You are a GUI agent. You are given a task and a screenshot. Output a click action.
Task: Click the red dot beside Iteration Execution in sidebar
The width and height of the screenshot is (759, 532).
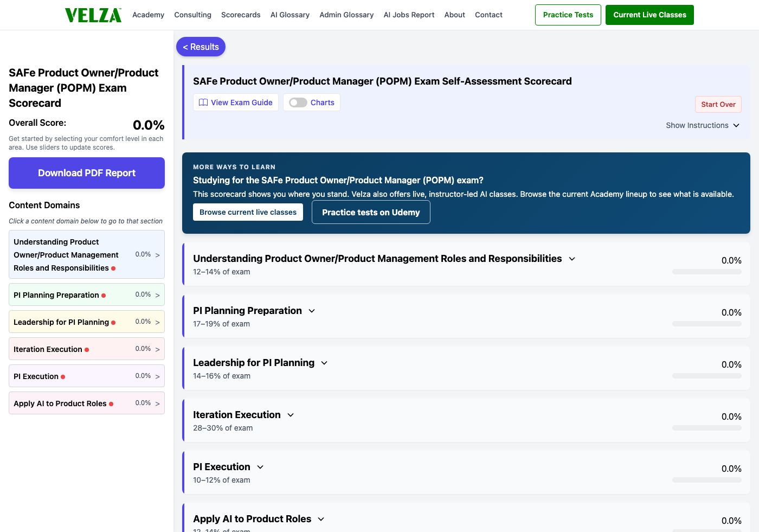point(87,350)
